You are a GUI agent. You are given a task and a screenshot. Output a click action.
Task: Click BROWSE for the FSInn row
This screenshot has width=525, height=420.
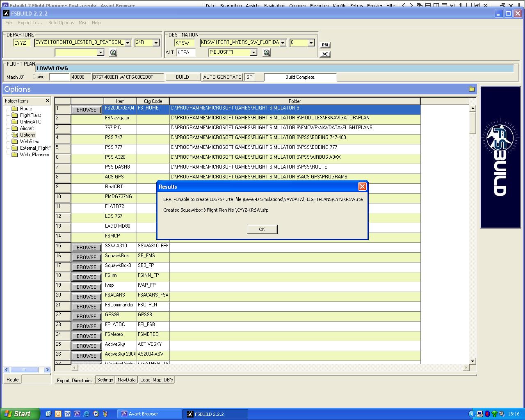pyautogui.click(x=87, y=277)
